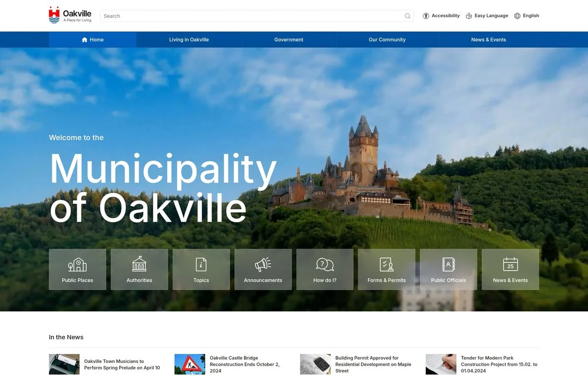The image size is (588, 377).
Task: Open the Public Places tile icon
Action: pyautogui.click(x=77, y=269)
